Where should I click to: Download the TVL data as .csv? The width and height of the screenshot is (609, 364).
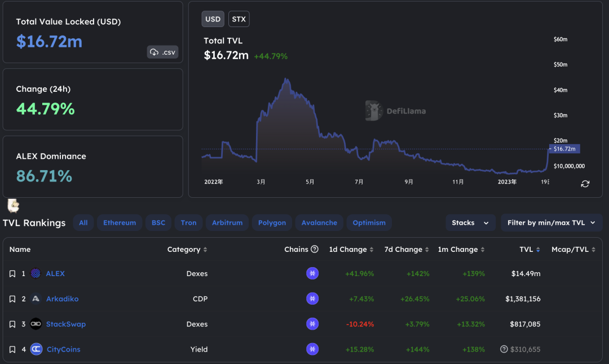(x=162, y=52)
